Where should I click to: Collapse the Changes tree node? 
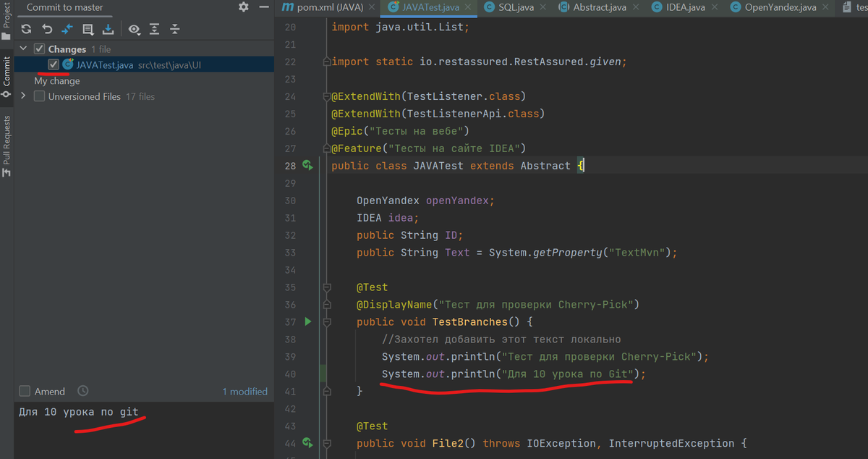tap(23, 49)
